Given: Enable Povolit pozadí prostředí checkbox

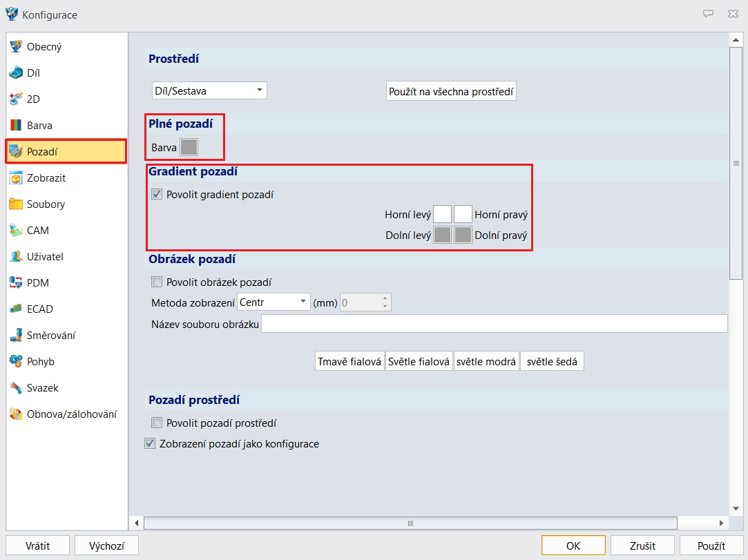Looking at the screenshot, I should tap(157, 423).
